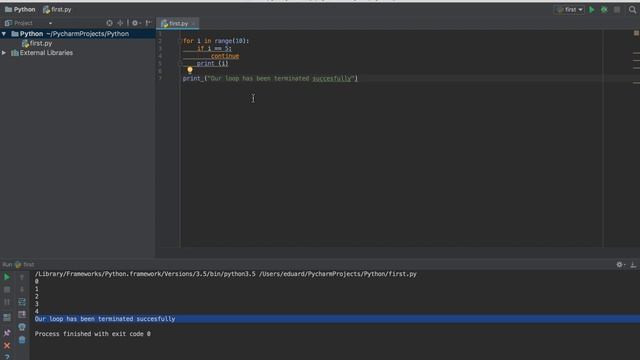Click the 'print (i)' code line
Viewport: 640px width, 360px height.
coord(212,63)
